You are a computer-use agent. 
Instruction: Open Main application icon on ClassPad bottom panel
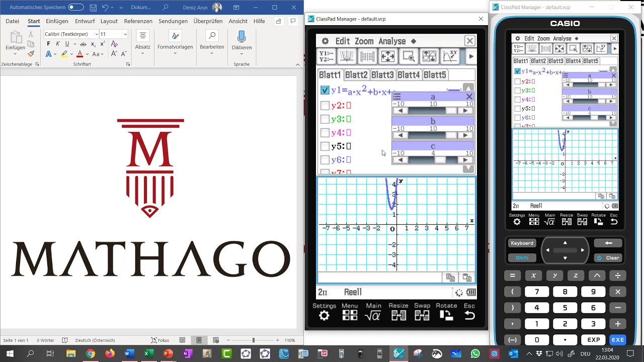tap(373, 316)
